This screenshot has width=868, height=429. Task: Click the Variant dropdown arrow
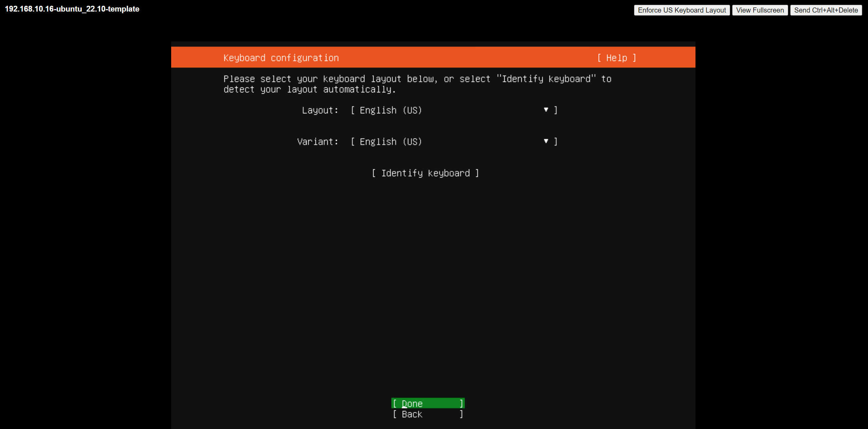(x=546, y=141)
